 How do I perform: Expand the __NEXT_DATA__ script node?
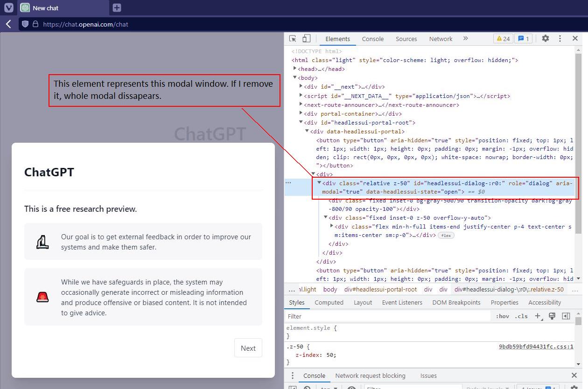tap(301, 96)
